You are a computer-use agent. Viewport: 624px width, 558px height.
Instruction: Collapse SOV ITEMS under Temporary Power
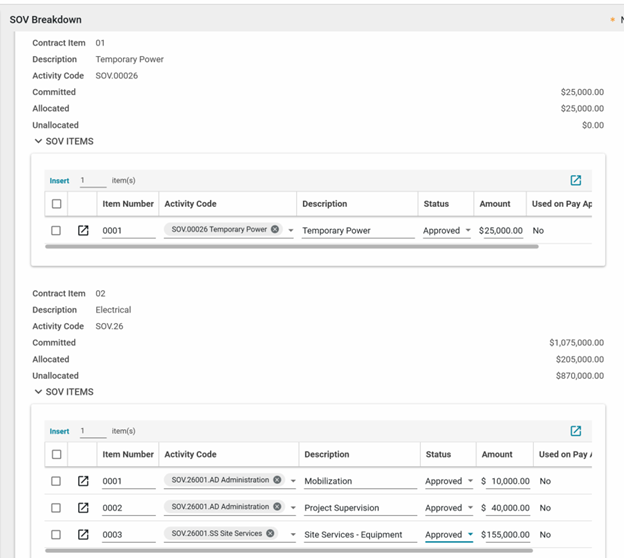[38, 142]
